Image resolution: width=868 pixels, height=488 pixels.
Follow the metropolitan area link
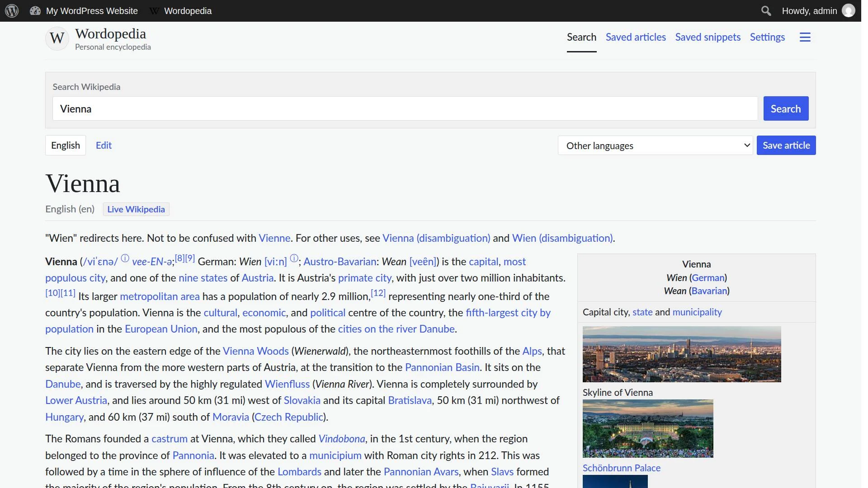click(160, 296)
